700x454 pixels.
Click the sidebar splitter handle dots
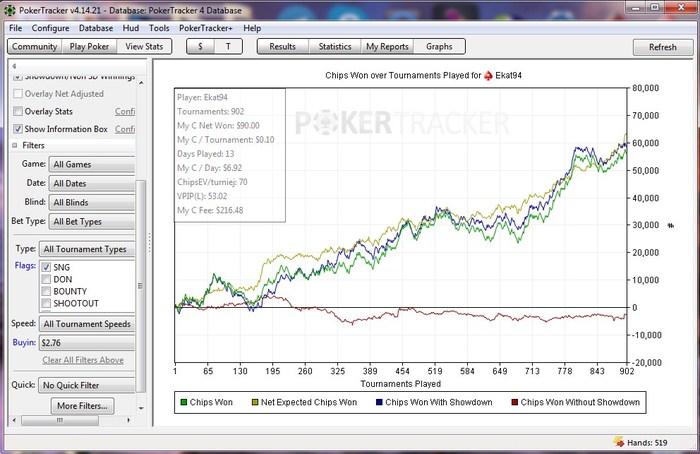pyautogui.click(x=150, y=242)
